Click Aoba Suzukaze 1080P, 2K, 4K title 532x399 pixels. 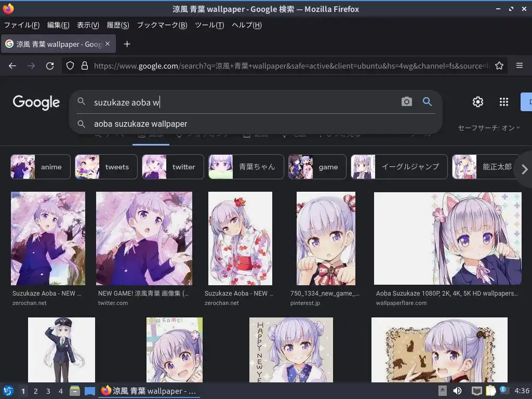[447, 294]
